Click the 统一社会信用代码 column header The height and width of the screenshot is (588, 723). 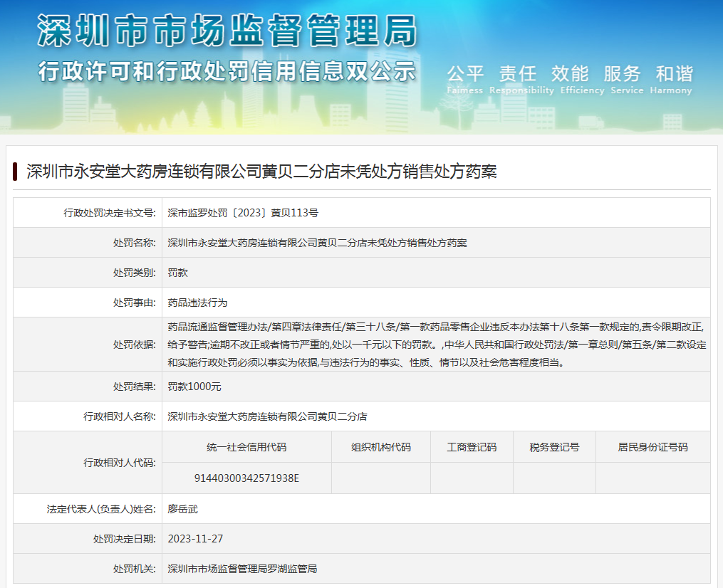246,447
